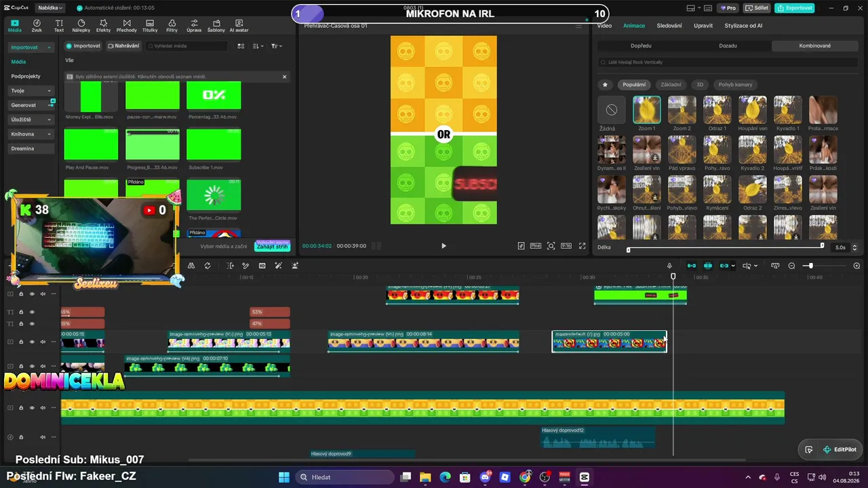868x488 pixels.
Task: Toggle the auto snapping button
Action: coord(708,266)
